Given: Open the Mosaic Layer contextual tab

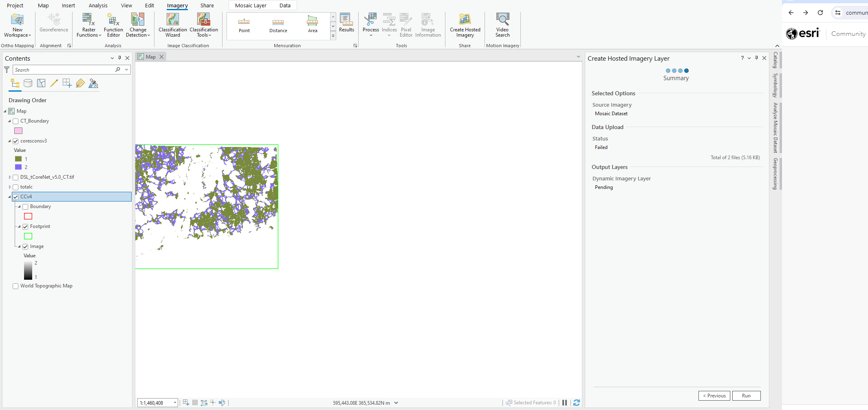Looking at the screenshot, I should [x=250, y=5].
